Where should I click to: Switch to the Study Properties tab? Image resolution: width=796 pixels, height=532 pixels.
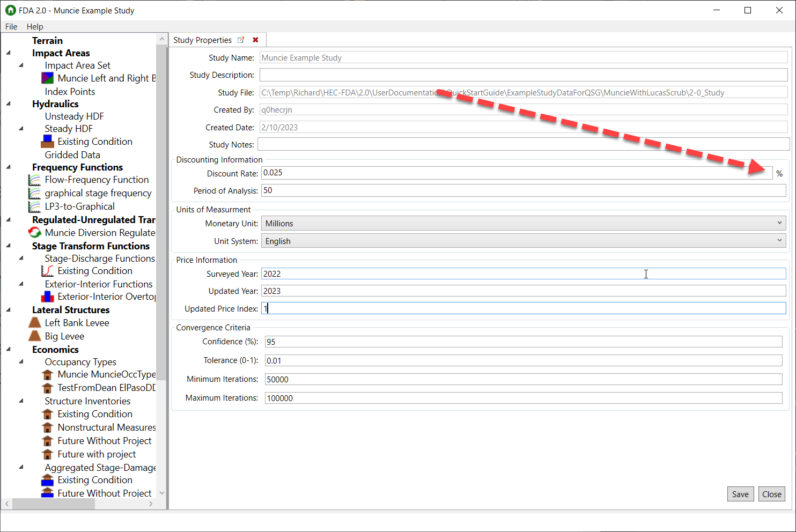(x=202, y=40)
